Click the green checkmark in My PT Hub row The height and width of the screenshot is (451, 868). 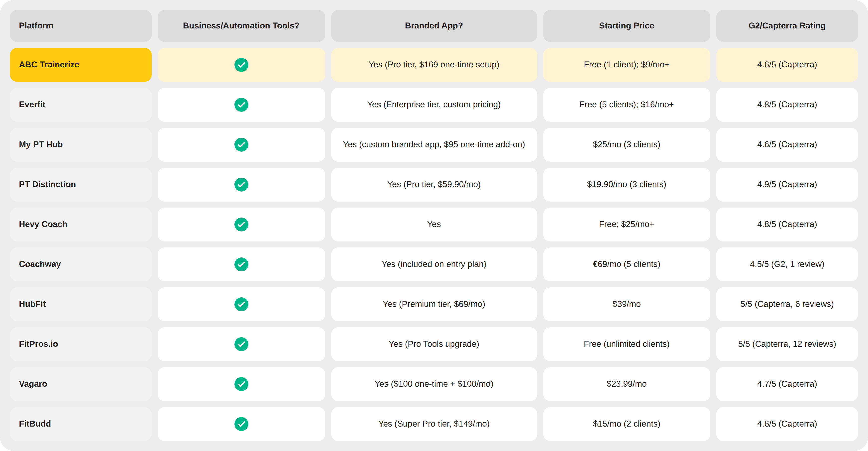click(x=241, y=145)
